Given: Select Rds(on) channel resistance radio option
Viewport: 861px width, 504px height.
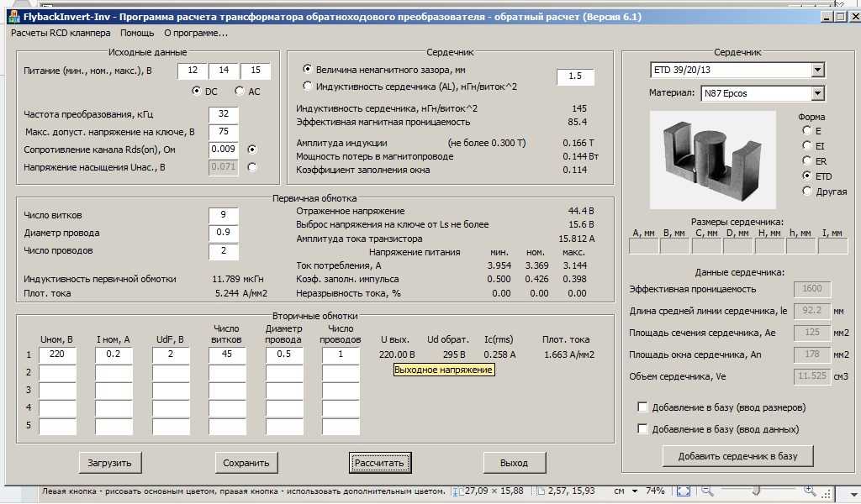Looking at the screenshot, I should tap(252, 150).
